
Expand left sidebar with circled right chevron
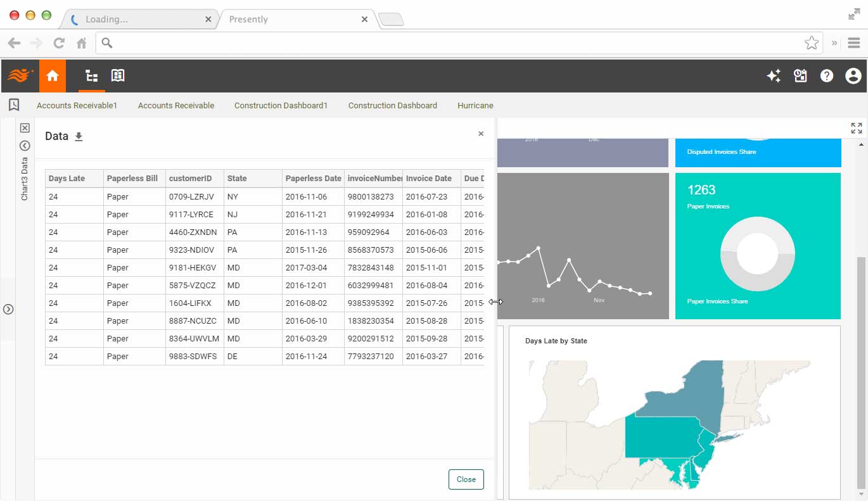[8, 310]
